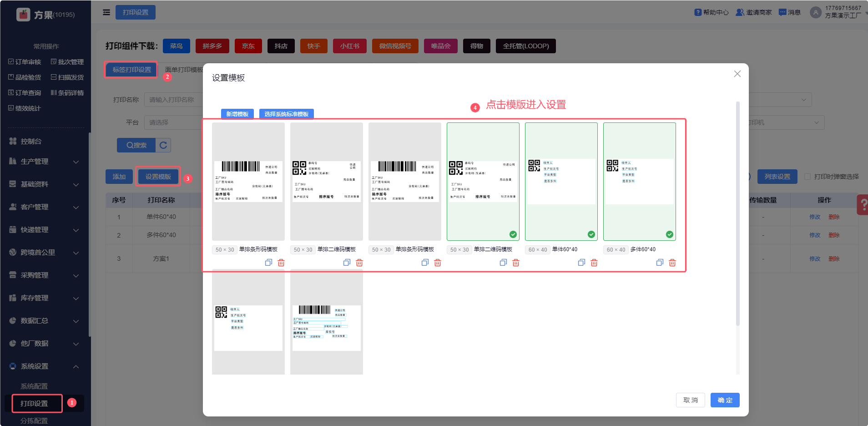Open 分拣配置 in sidebar
868x426 pixels.
[x=34, y=421]
